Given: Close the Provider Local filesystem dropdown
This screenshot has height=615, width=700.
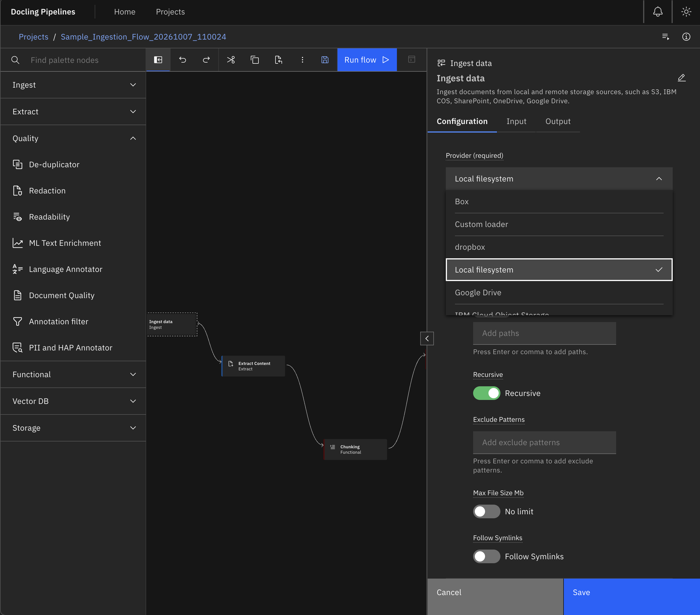Looking at the screenshot, I should tap(559, 179).
